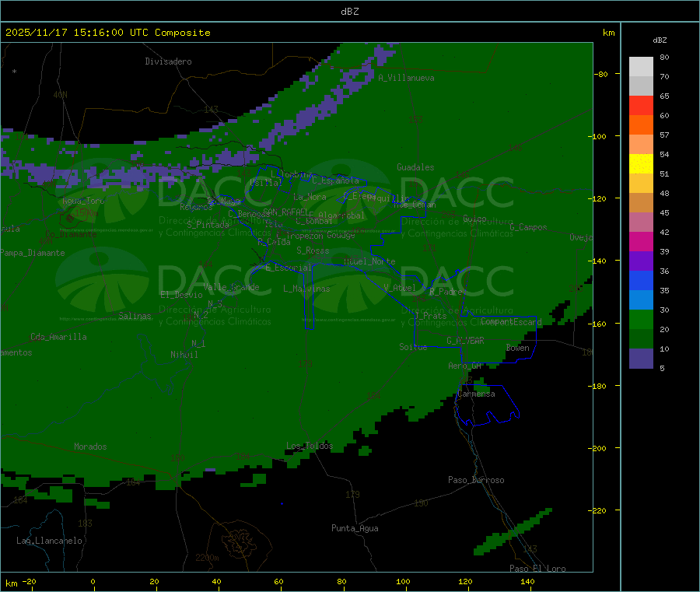Click the Salinas map label
This screenshot has height=592, width=700.
coord(135,316)
